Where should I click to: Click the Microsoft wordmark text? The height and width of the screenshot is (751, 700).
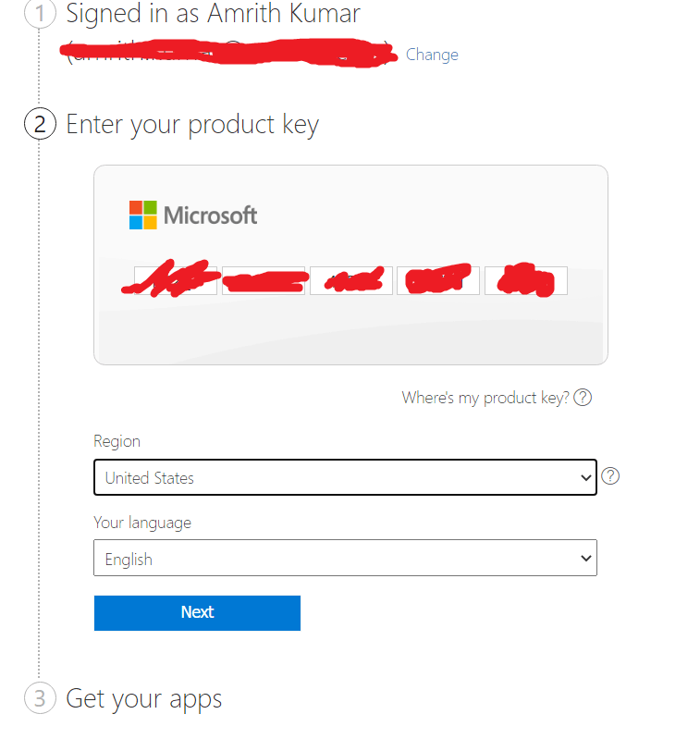coord(211,215)
